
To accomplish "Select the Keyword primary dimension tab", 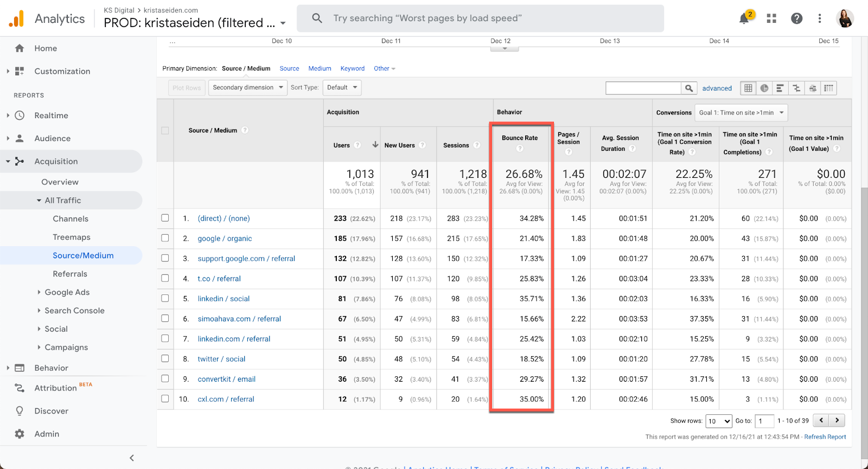I will click(352, 69).
